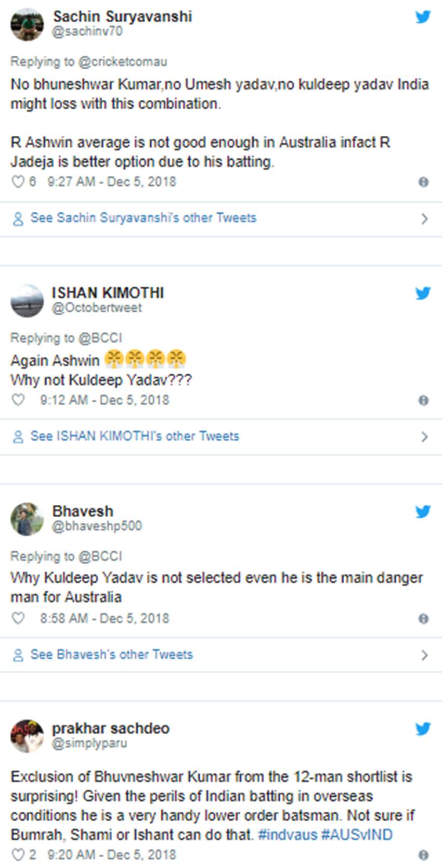Like Bhavesh's Kuldeep Yadav tweet
This screenshot has height=868, width=442.
click(x=18, y=618)
